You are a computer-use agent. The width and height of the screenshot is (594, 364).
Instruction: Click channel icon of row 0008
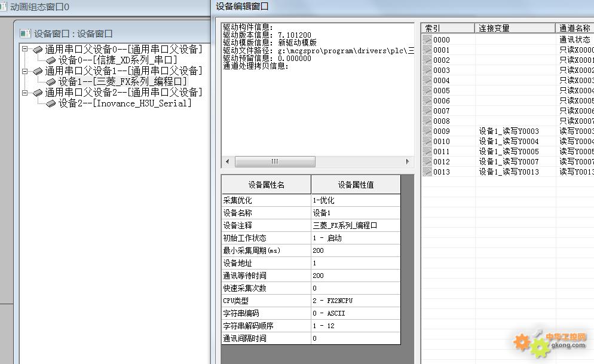pyautogui.click(x=427, y=121)
